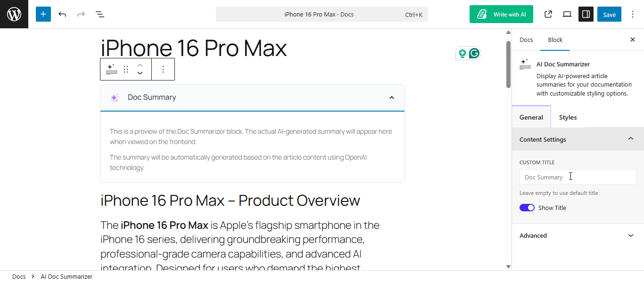Toggle the Settings sidebar panel icon
The height and width of the screenshot is (282, 644).
pos(586,14)
